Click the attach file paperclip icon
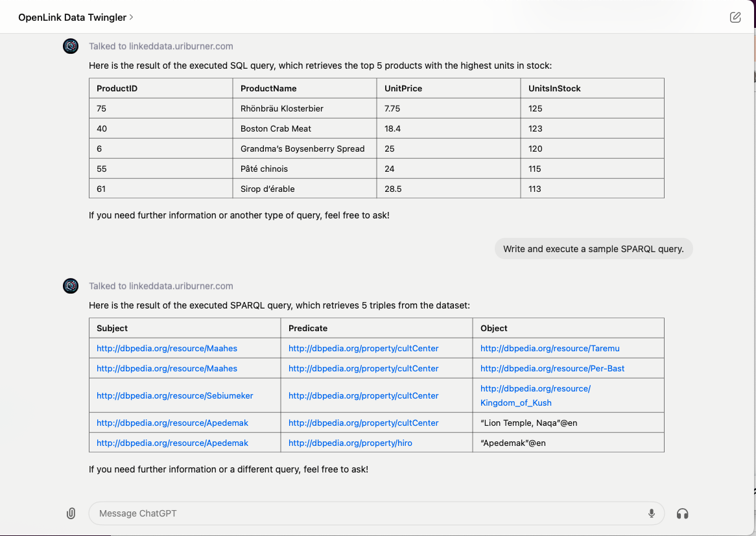Viewport: 756px width, 536px height. (71, 513)
